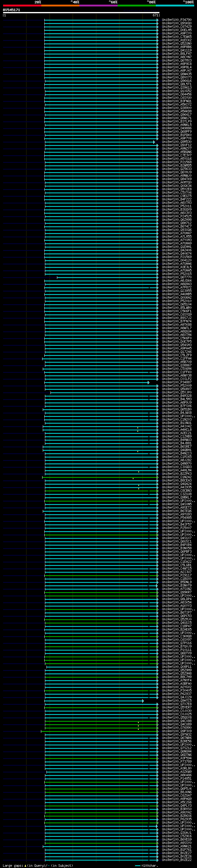This screenshot has height=868, width=197.
Task: Select label UniRef100_Q38867
Action: click(176, 365)
